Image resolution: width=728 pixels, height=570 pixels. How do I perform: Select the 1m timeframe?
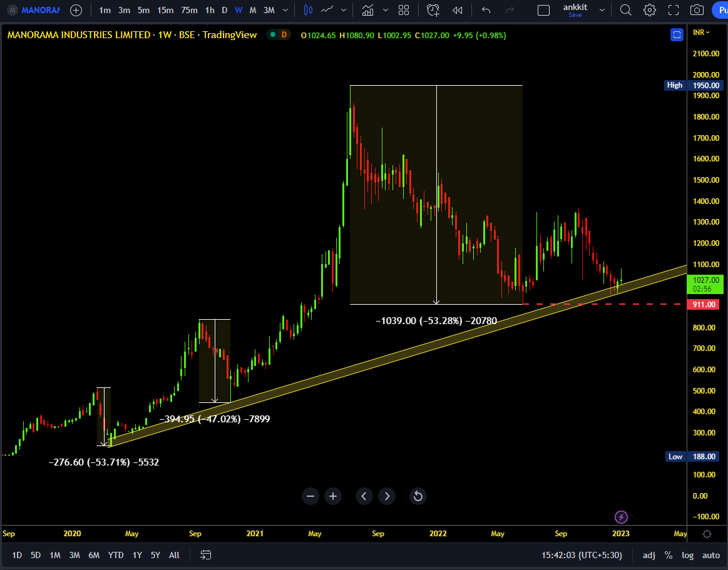pos(105,10)
